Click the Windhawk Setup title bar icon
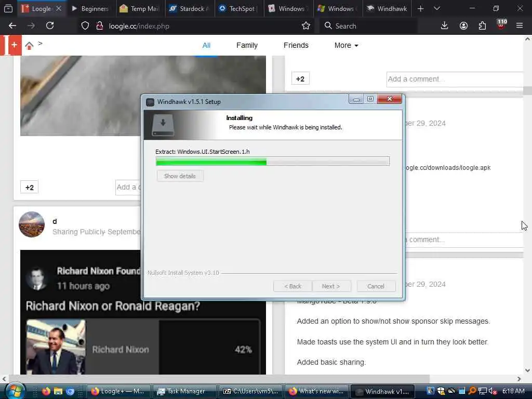The height and width of the screenshot is (399, 532). pyautogui.click(x=150, y=102)
